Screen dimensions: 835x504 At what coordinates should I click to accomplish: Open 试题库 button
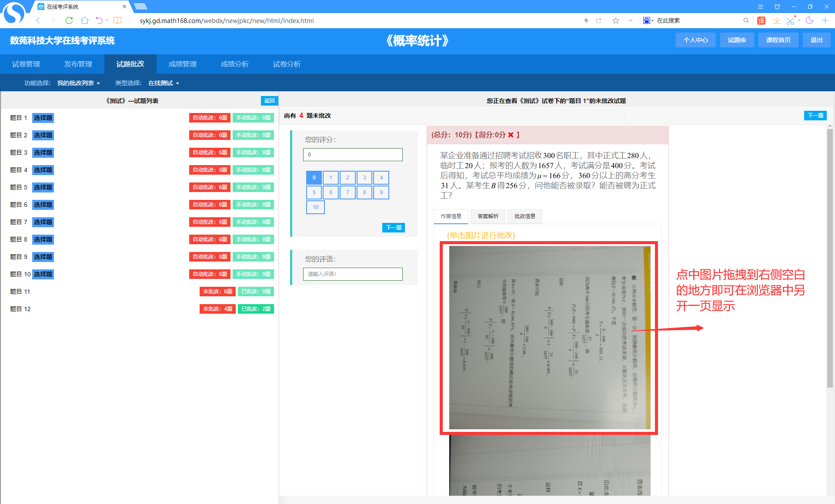[737, 40]
